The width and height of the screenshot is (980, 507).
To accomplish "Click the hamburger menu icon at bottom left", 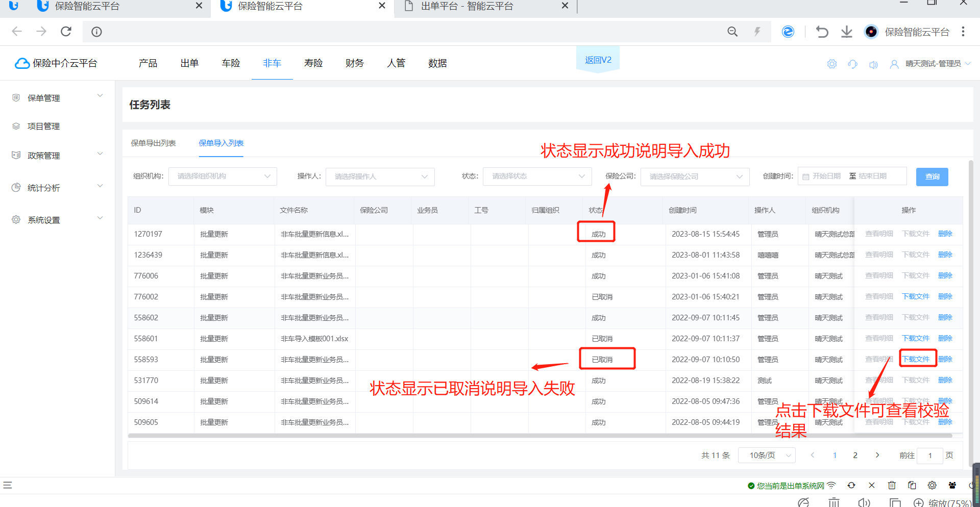I will tap(7, 485).
